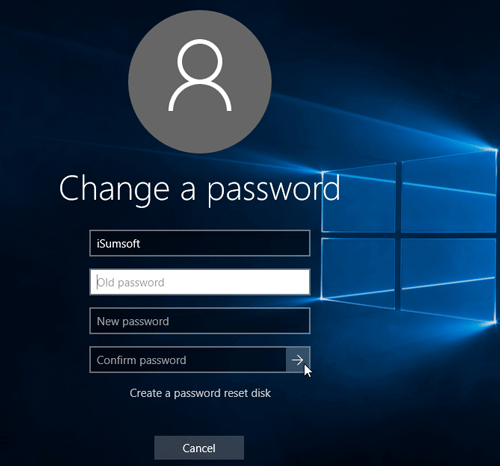Screen dimensions: 500x466
Task: Submit the password change with arrow button
Action: [298, 360]
